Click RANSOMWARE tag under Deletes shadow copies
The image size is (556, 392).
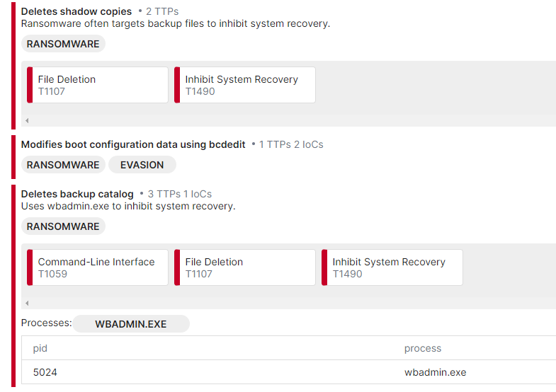click(63, 44)
